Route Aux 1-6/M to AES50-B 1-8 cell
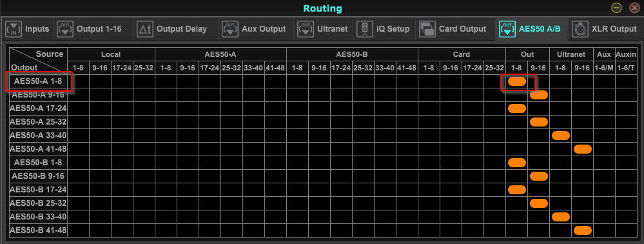The height and width of the screenshot is (244, 644). pos(604,163)
